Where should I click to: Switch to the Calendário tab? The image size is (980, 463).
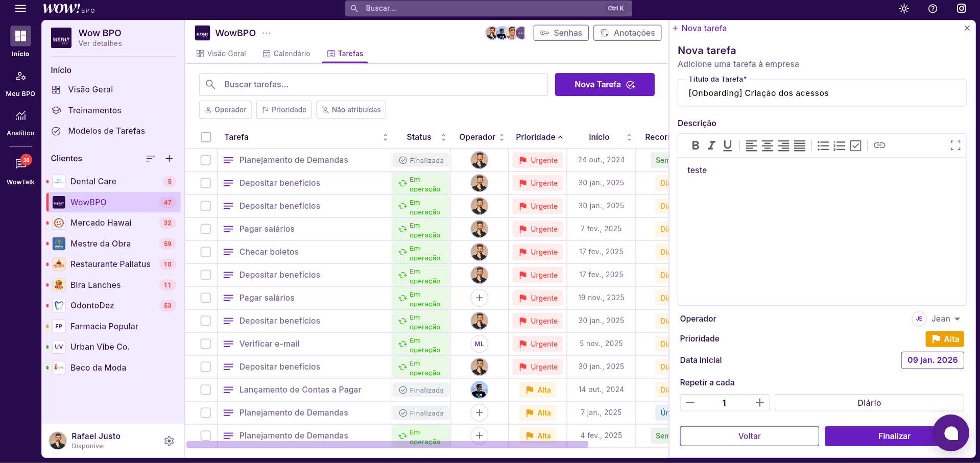[x=286, y=54]
